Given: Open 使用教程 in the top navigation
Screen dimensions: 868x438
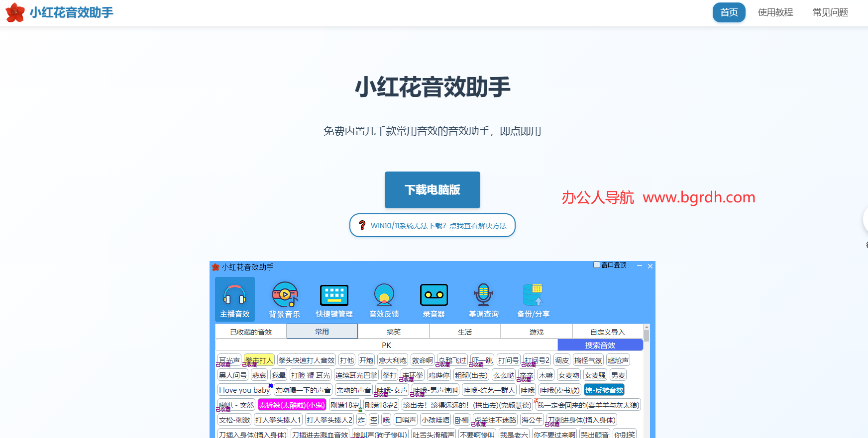Looking at the screenshot, I should (775, 12).
